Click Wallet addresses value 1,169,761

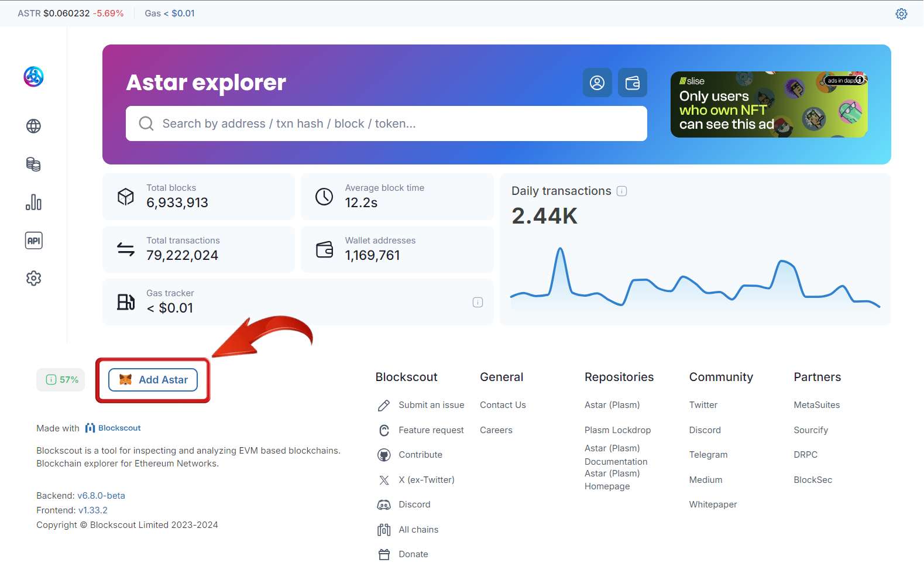[x=372, y=255]
